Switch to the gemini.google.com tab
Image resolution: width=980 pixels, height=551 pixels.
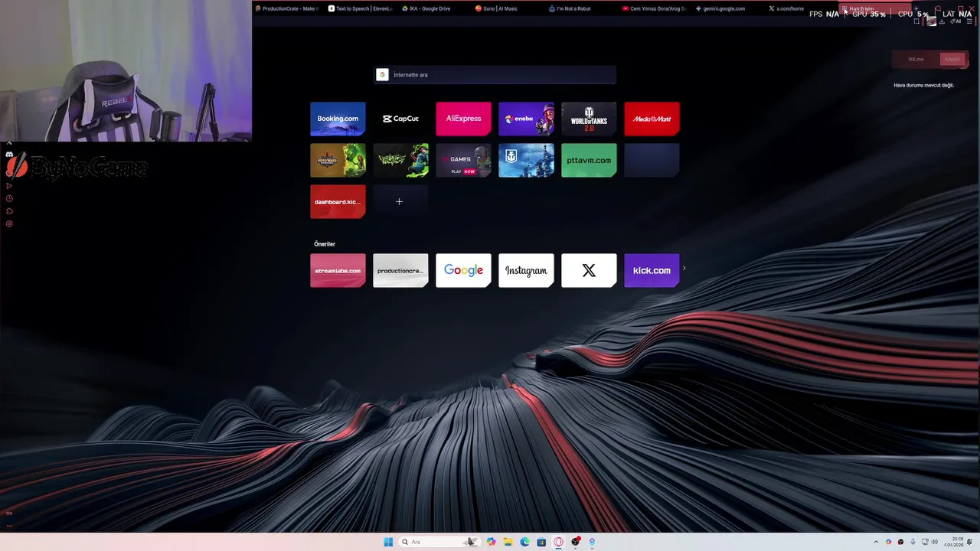point(727,8)
